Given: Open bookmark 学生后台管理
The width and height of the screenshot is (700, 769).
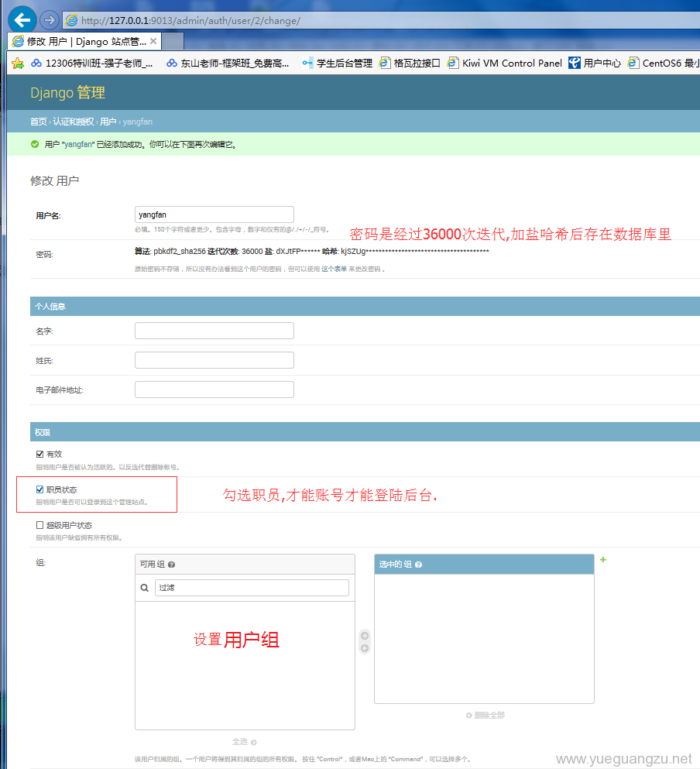Looking at the screenshot, I should [338, 63].
